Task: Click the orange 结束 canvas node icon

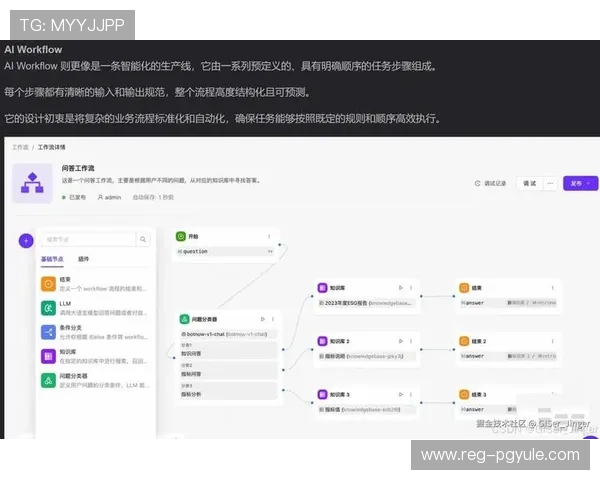Action: point(464,287)
